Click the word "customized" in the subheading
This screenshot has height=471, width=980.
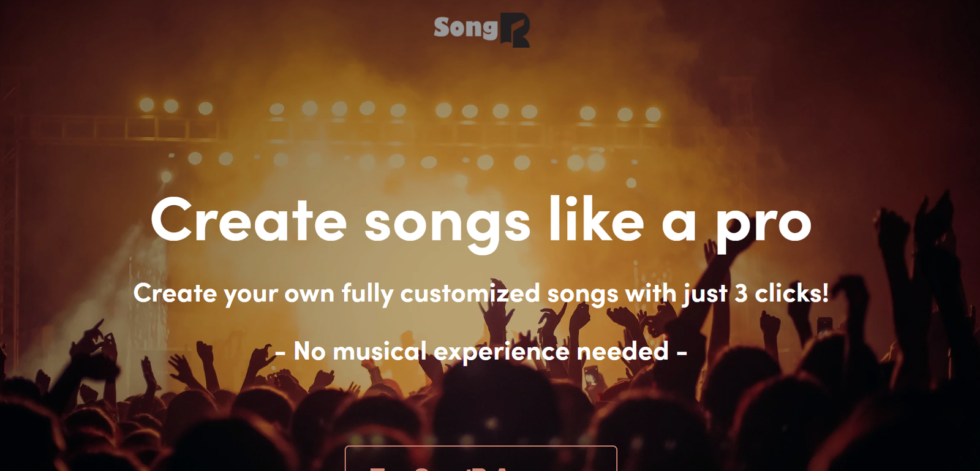pyautogui.click(x=470, y=293)
